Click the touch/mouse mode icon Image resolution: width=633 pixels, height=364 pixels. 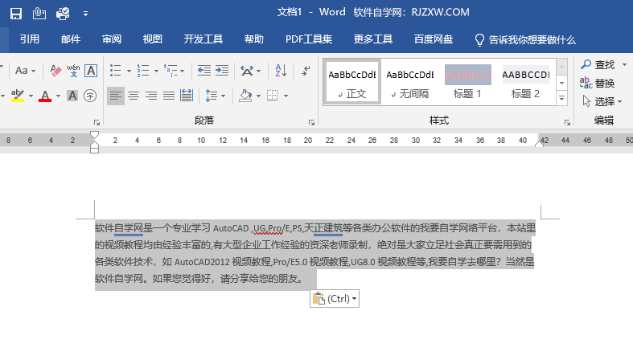point(39,14)
